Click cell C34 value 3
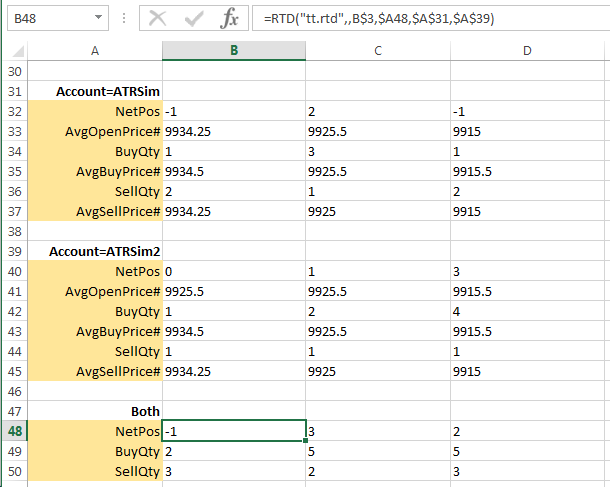Image resolution: width=610 pixels, height=487 pixels. click(378, 152)
